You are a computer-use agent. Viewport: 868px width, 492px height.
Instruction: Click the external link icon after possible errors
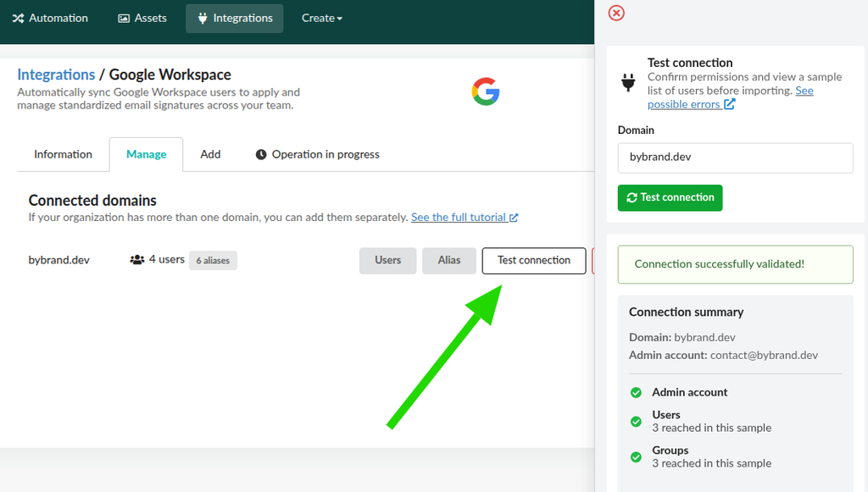[730, 104]
